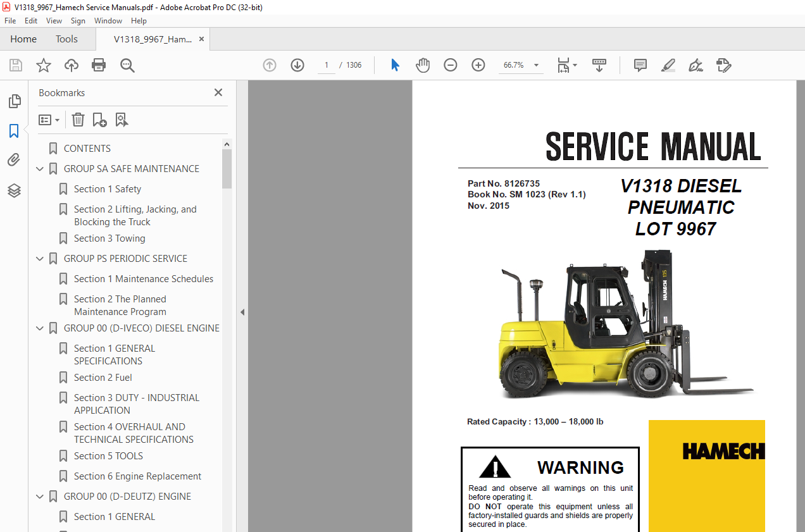Open the Find text magnifier icon
This screenshot has width=805, height=532.
(127, 65)
